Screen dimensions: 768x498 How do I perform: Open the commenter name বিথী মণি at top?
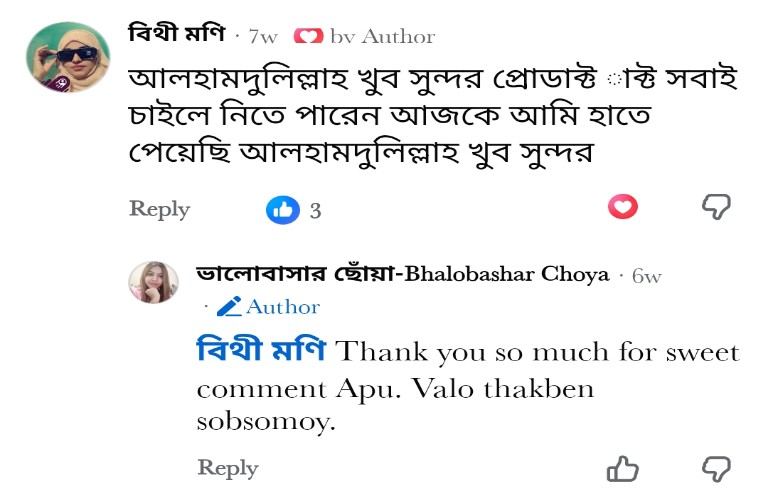(176, 34)
